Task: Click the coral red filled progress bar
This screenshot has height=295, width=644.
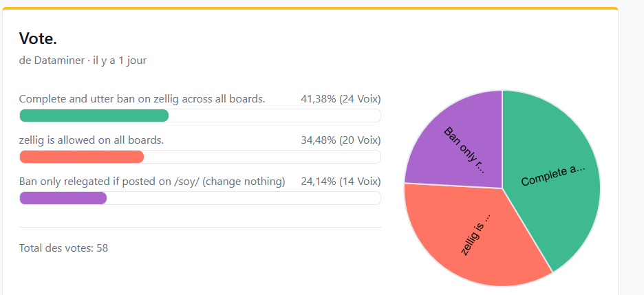Action: click(x=81, y=157)
